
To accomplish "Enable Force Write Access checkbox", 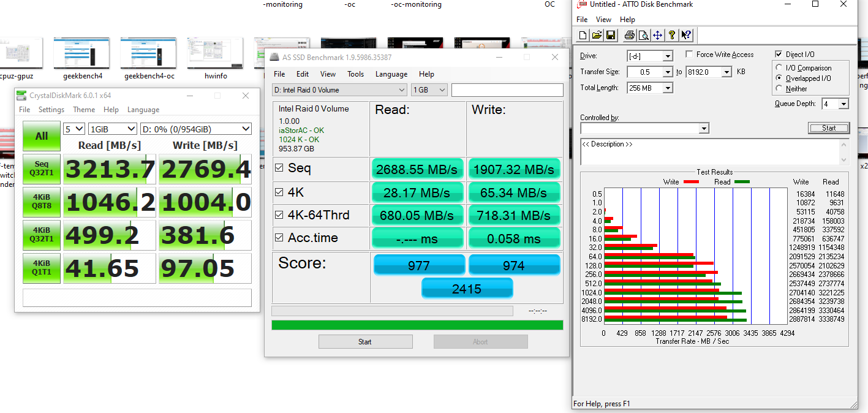I will click(x=690, y=55).
